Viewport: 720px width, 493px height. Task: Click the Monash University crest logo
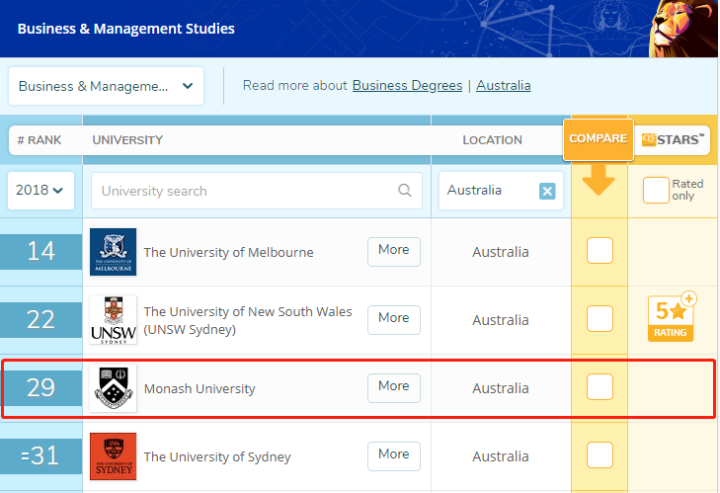pyautogui.click(x=113, y=388)
